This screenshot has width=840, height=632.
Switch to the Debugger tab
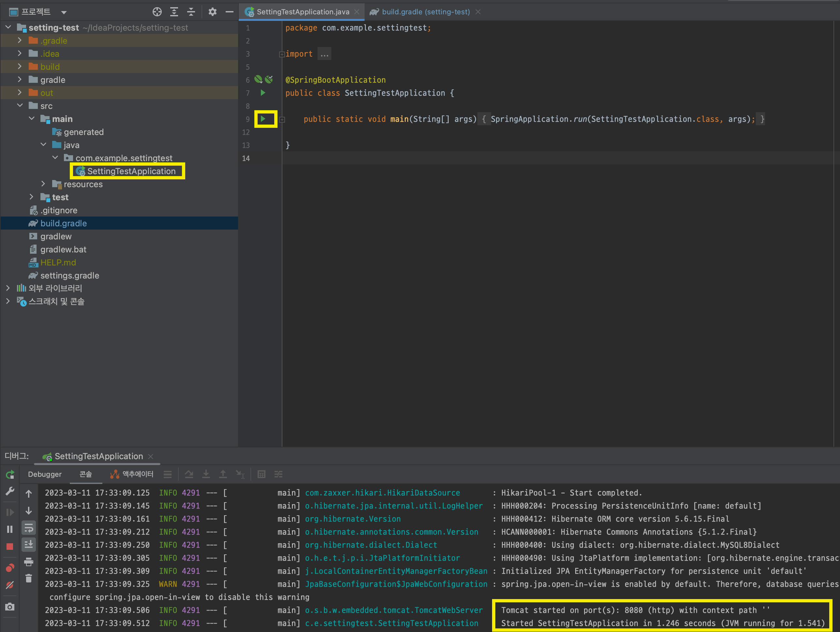click(44, 474)
